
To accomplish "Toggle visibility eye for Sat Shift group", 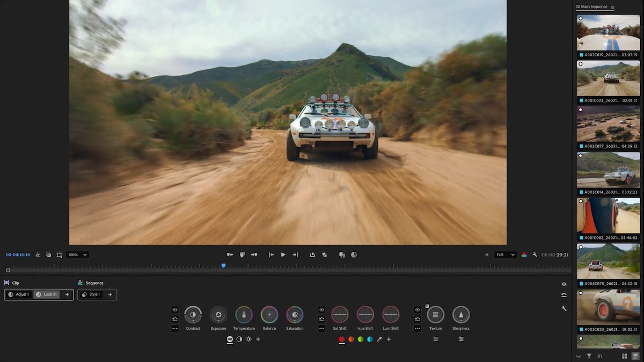I will [321, 309].
